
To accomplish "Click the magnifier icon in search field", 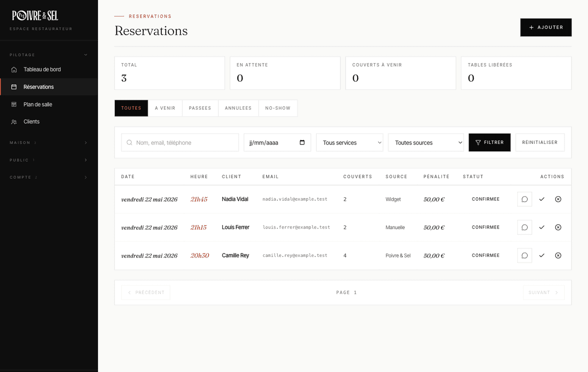I will pyautogui.click(x=129, y=143).
